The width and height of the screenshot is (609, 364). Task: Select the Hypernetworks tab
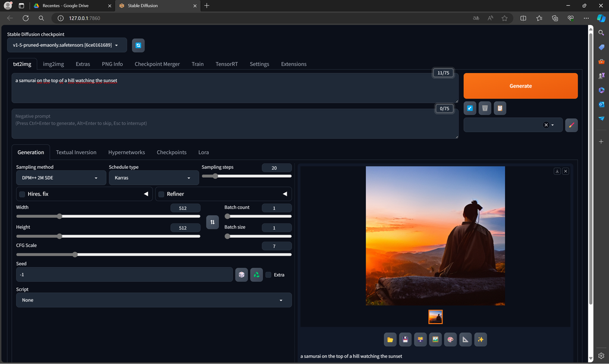pos(127,152)
